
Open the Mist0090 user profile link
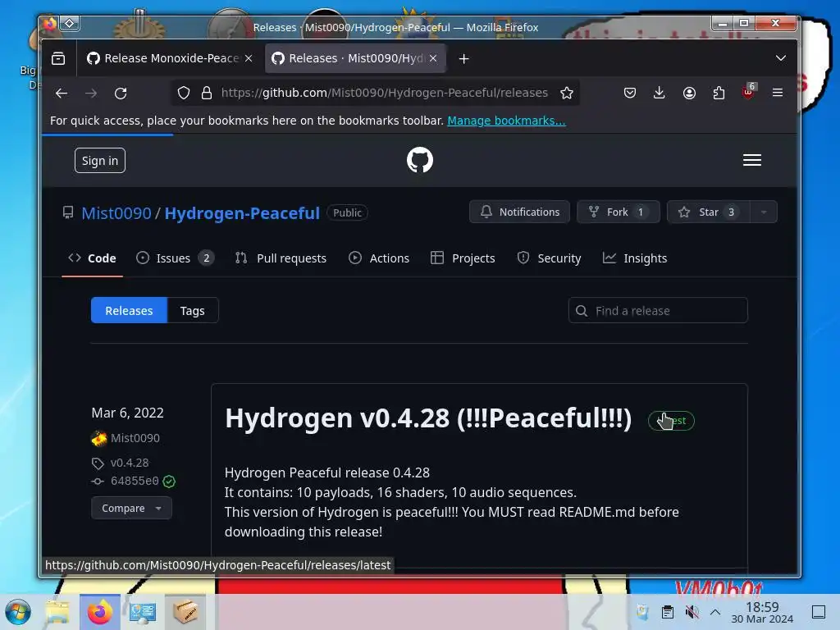point(116,213)
